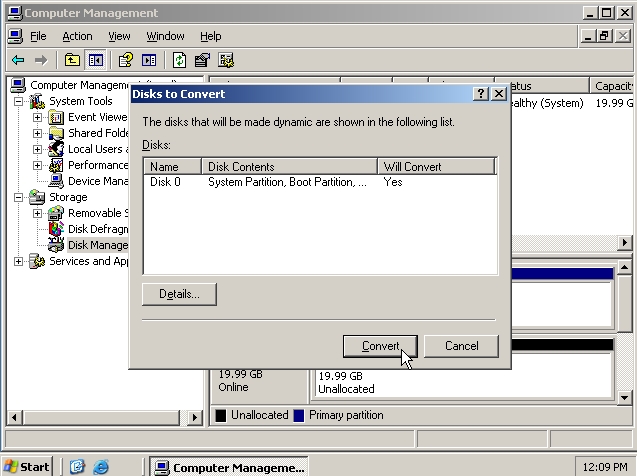Viewport: 637px width, 476px height.
Task: Click the Name column header
Action: pyautogui.click(x=173, y=167)
